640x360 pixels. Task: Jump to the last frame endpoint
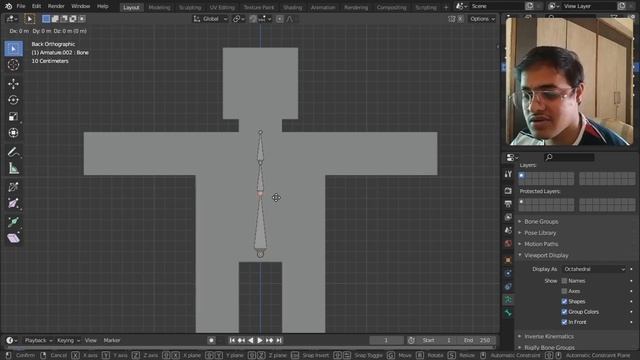pos(279,340)
